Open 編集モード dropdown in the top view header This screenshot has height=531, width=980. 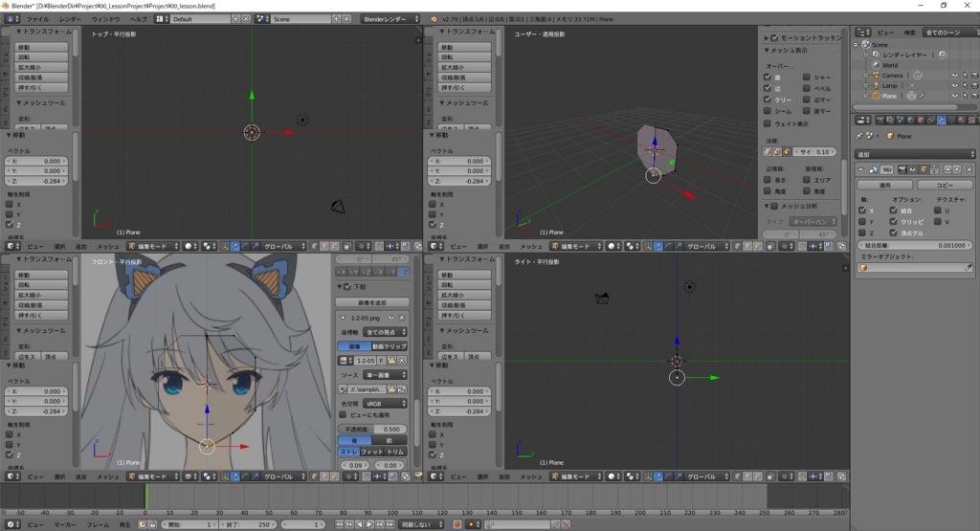(154, 246)
